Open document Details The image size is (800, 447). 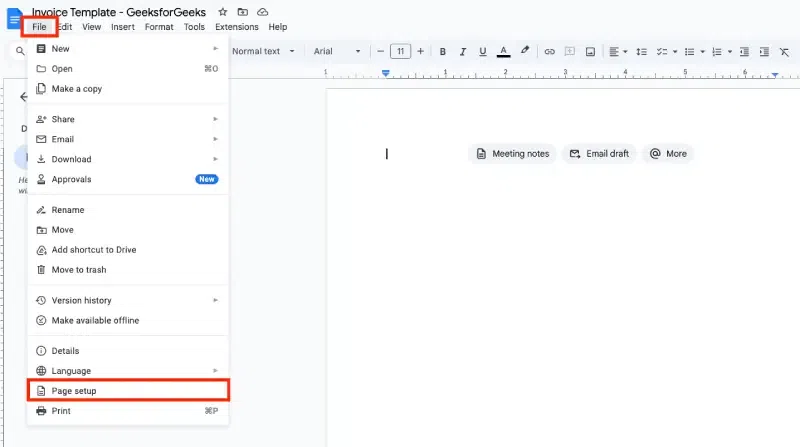(x=128, y=351)
